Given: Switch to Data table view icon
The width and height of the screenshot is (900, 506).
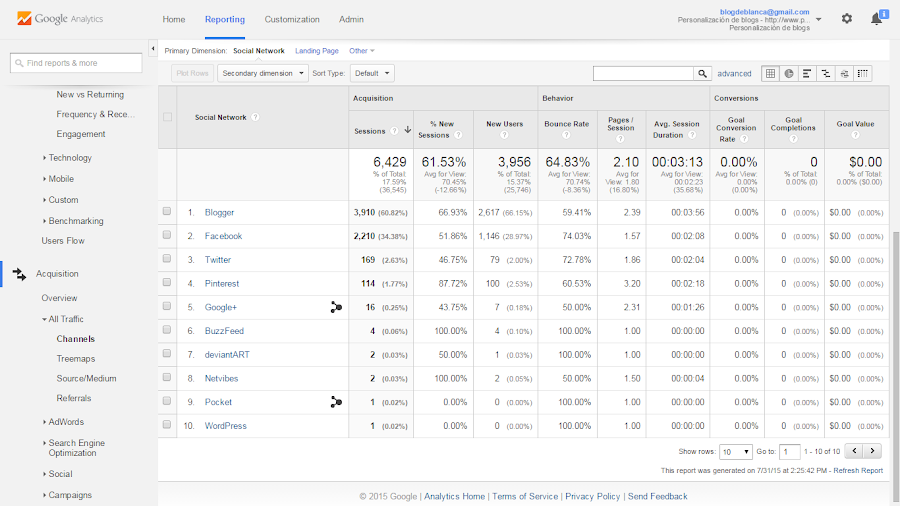Looking at the screenshot, I should pyautogui.click(x=770, y=73).
